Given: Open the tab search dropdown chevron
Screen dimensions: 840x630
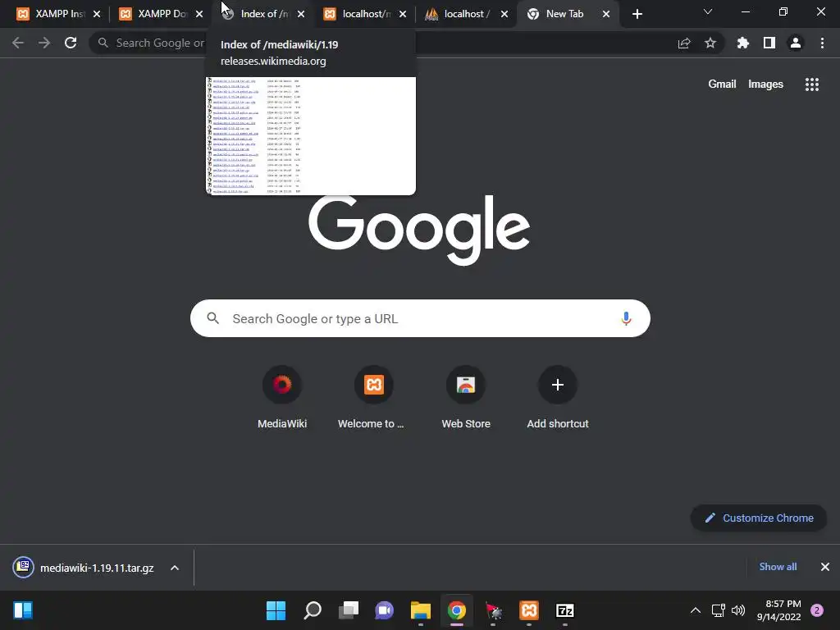Looking at the screenshot, I should (x=708, y=11).
